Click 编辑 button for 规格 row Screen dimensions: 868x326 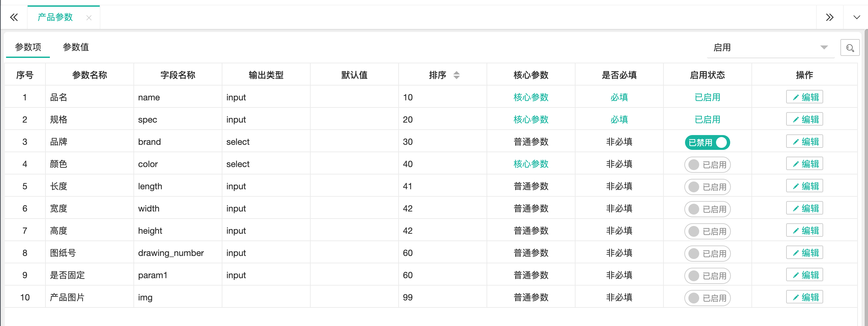[x=804, y=119]
